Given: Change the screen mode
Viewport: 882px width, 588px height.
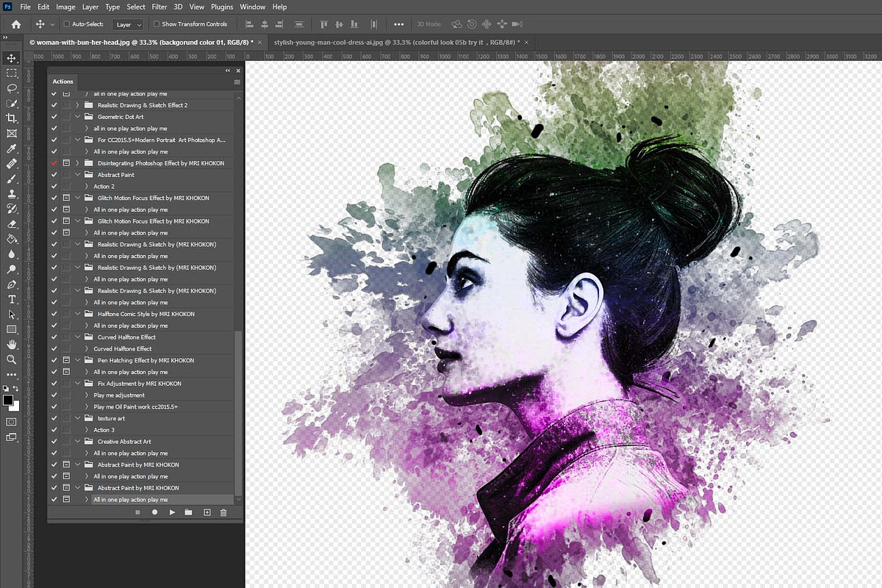Looking at the screenshot, I should click(12, 437).
